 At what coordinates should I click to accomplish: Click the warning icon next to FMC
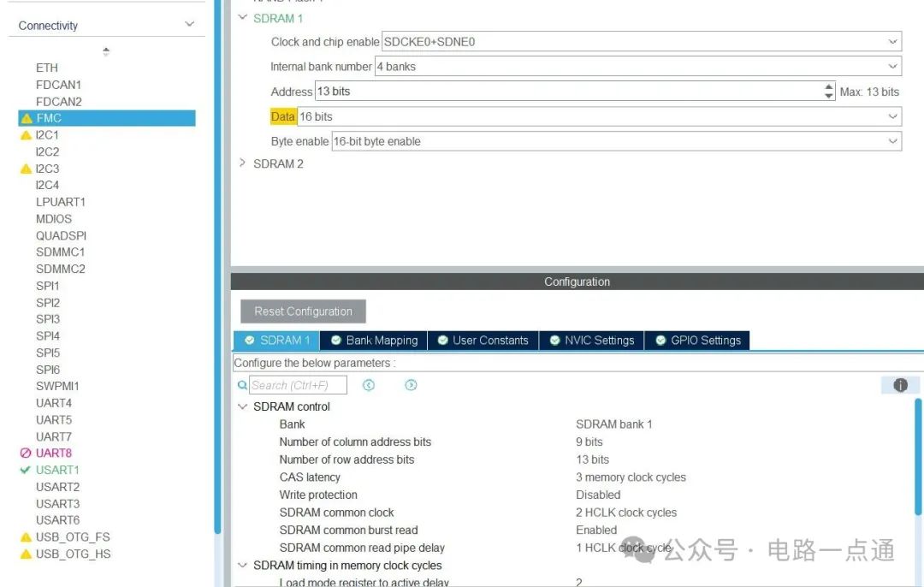[26, 118]
